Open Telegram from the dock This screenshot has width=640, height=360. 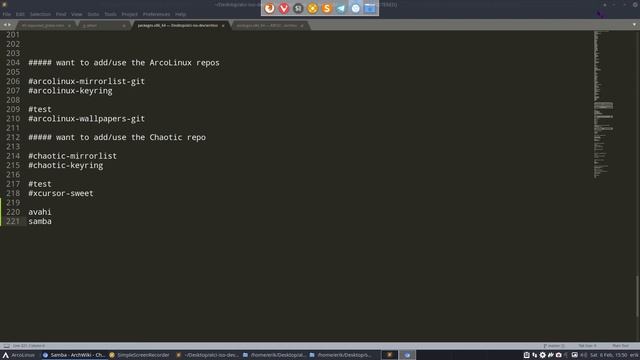point(341,8)
